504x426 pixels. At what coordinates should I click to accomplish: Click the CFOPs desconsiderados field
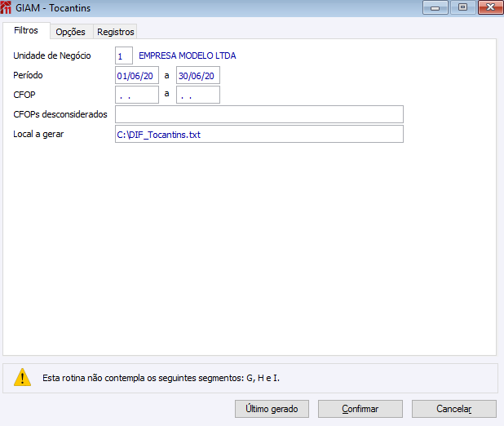pyautogui.click(x=259, y=114)
